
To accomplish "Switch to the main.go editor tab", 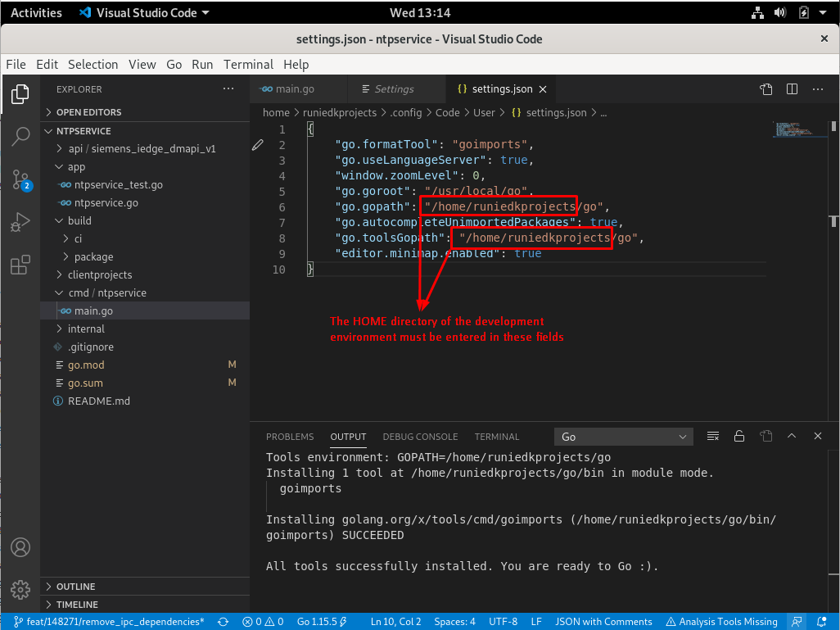I will [295, 89].
